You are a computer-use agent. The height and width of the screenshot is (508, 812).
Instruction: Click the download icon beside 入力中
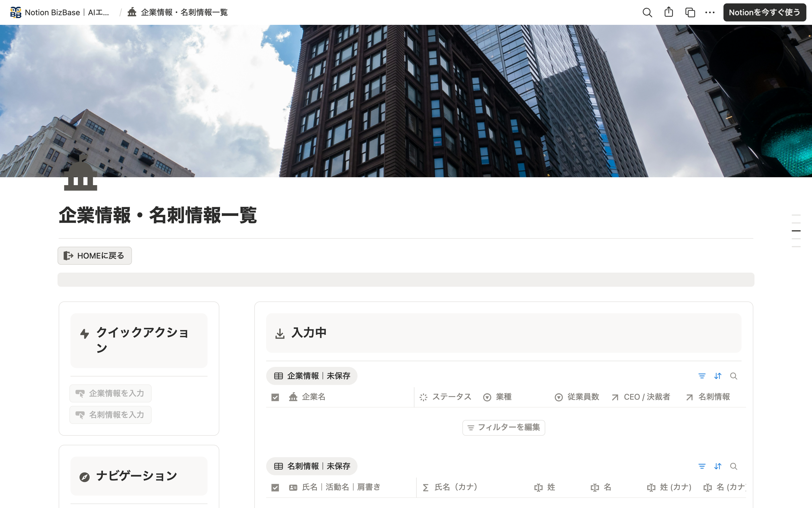coord(280,334)
